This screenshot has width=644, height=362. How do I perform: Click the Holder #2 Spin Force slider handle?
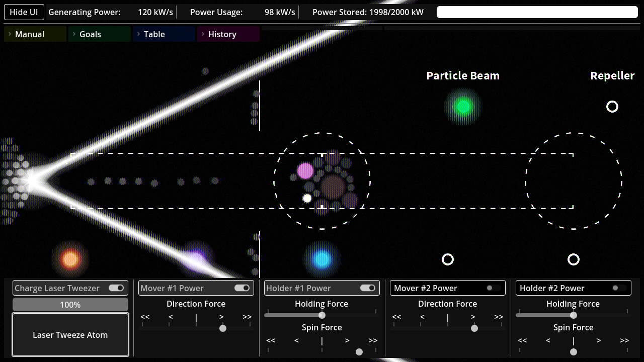click(574, 352)
